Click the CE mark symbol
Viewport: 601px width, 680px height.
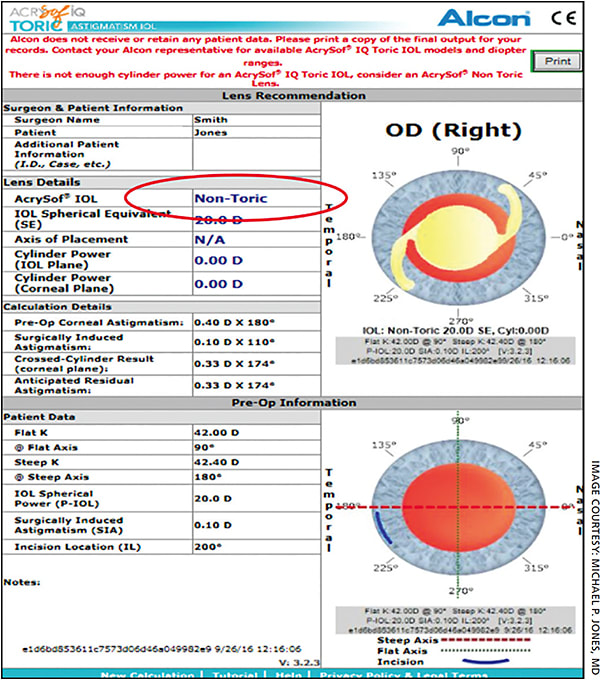click(563, 18)
